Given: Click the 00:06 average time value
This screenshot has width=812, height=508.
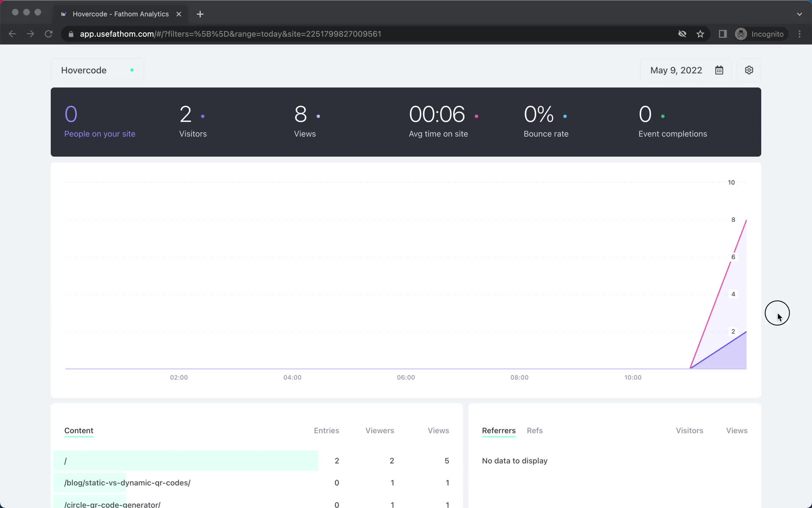Looking at the screenshot, I should pos(437,114).
